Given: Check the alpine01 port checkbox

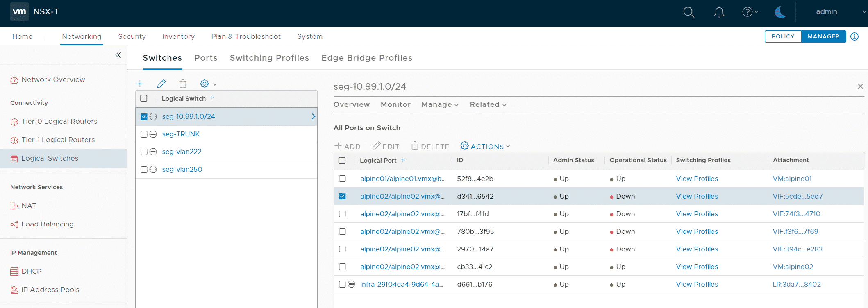Looking at the screenshot, I should 342,179.
